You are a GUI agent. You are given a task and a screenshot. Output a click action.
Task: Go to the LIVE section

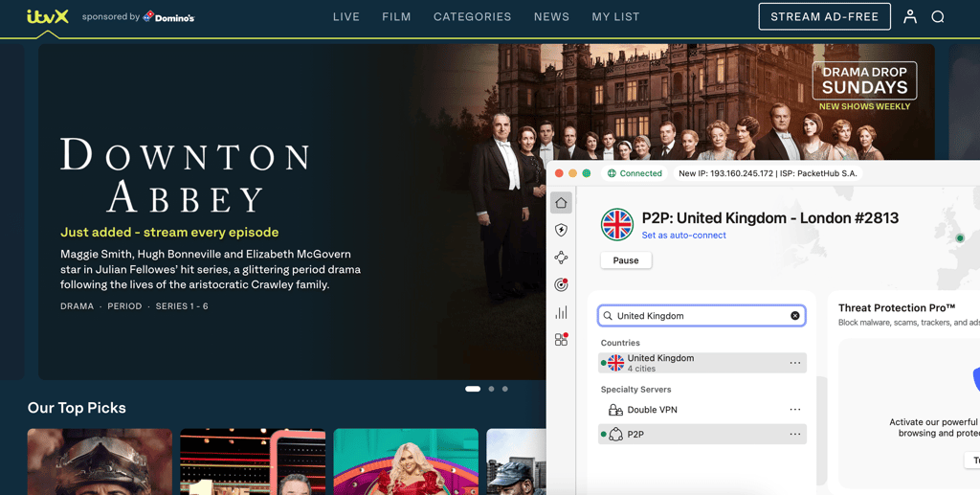346,17
